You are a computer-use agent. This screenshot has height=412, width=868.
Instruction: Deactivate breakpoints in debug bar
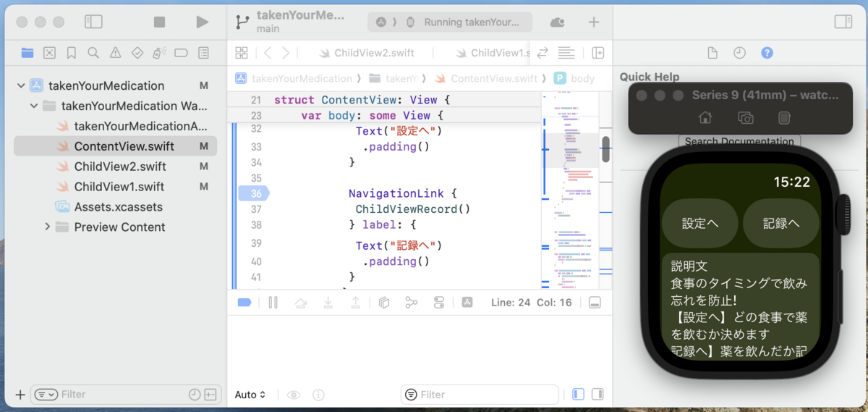point(244,303)
